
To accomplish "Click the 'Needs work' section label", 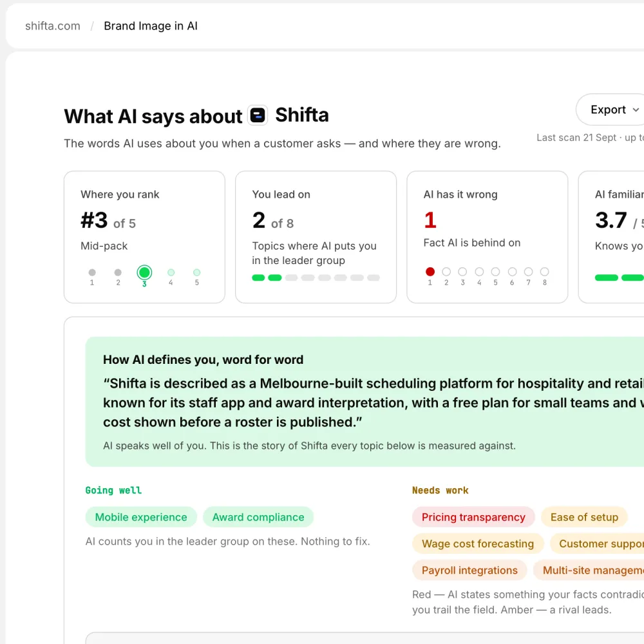I will click(x=440, y=490).
